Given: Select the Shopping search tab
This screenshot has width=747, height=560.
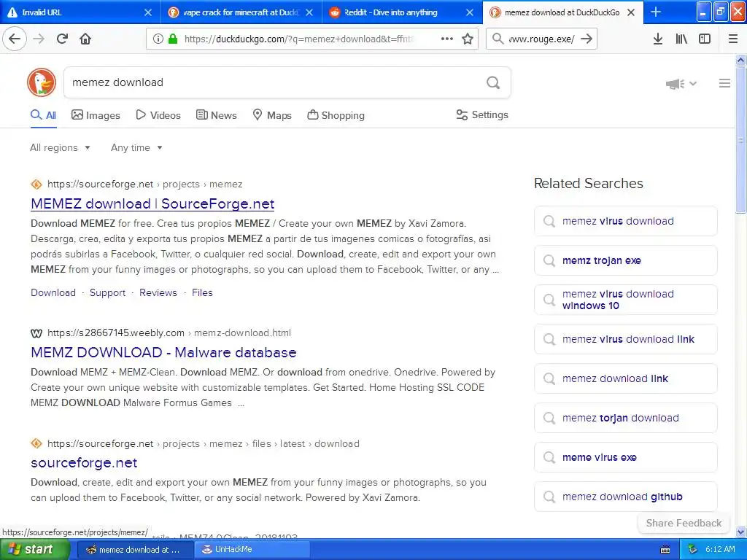Looking at the screenshot, I should [x=336, y=115].
